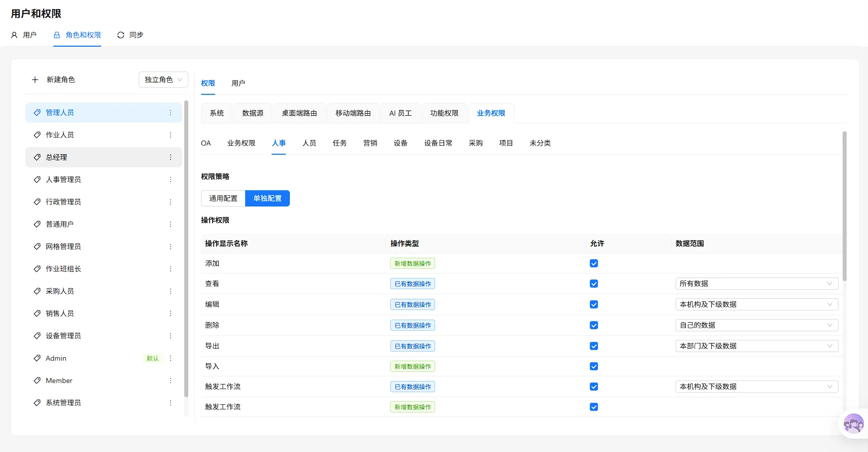
Task: Click the role list vertical scrollbar
Action: tap(186, 249)
